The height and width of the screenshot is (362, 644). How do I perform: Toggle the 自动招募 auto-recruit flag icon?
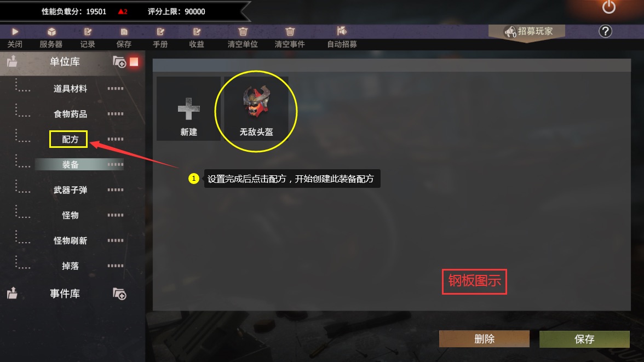[342, 31]
